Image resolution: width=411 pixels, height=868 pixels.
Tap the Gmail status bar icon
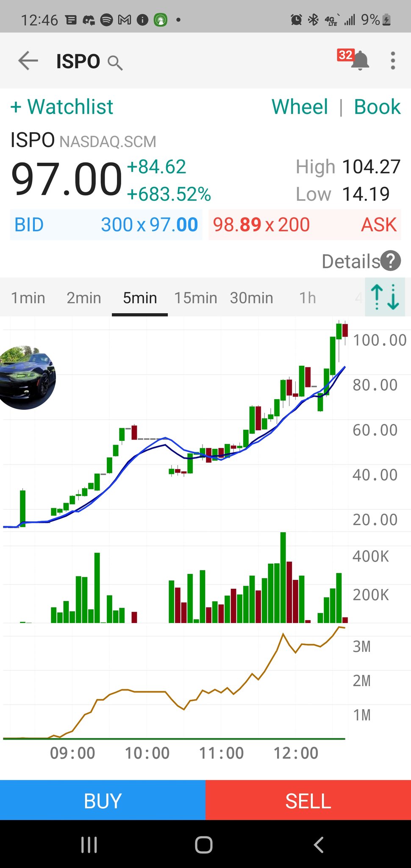pyautogui.click(x=124, y=19)
